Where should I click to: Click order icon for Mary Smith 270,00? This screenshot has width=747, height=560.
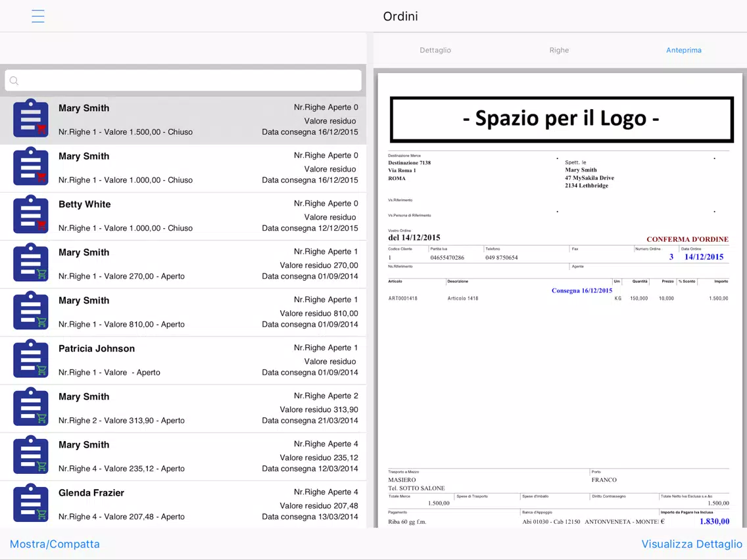click(30, 262)
